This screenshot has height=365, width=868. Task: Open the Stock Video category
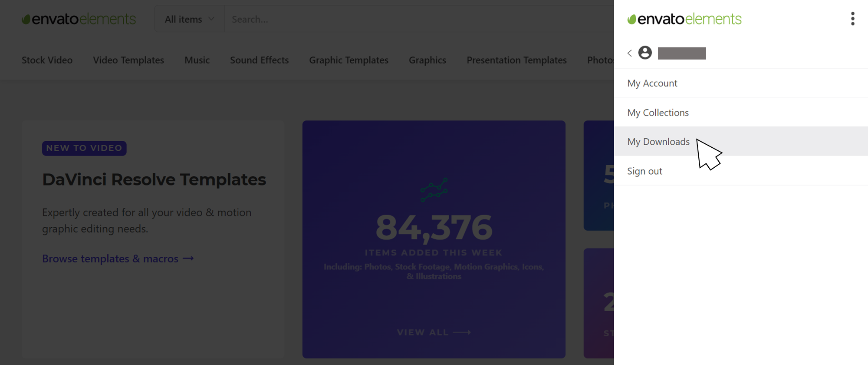point(47,60)
